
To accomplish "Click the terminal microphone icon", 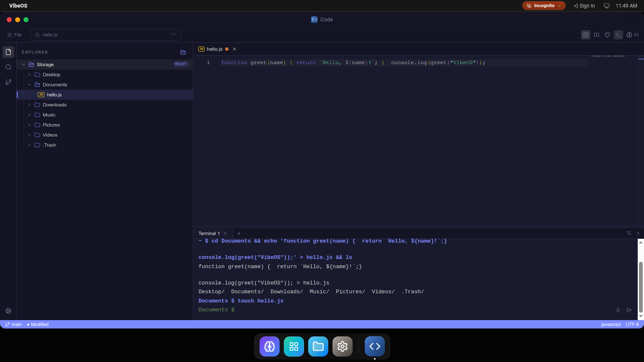I will coord(618,310).
